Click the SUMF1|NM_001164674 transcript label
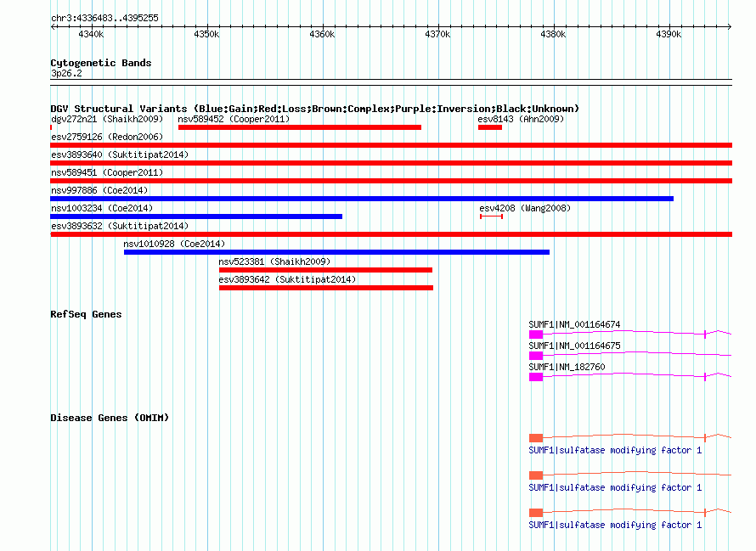 (574, 324)
